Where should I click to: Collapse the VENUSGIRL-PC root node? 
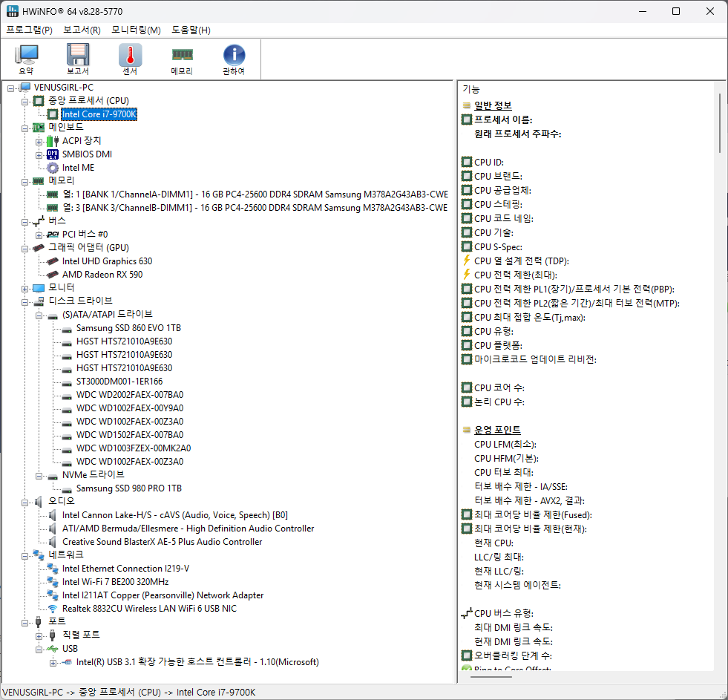[x=10, y=88]
